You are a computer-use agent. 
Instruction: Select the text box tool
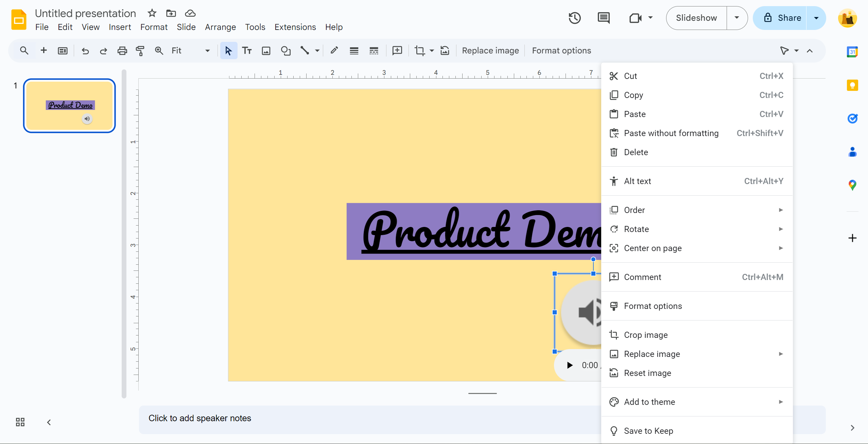pyautogui.click(x=247, y=51)
